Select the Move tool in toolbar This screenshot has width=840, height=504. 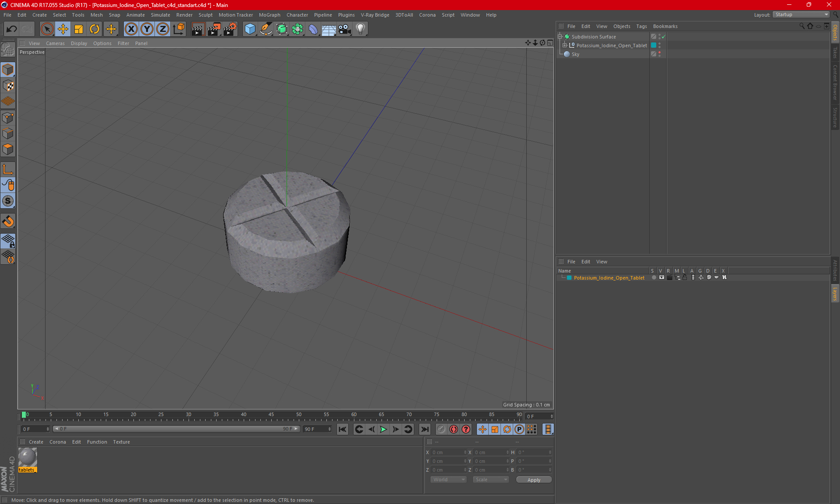pos(63,29)
